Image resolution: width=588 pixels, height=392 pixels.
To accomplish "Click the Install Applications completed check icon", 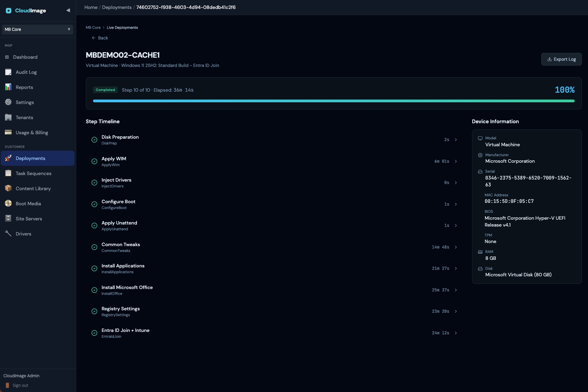I will [x=94, y=268].
